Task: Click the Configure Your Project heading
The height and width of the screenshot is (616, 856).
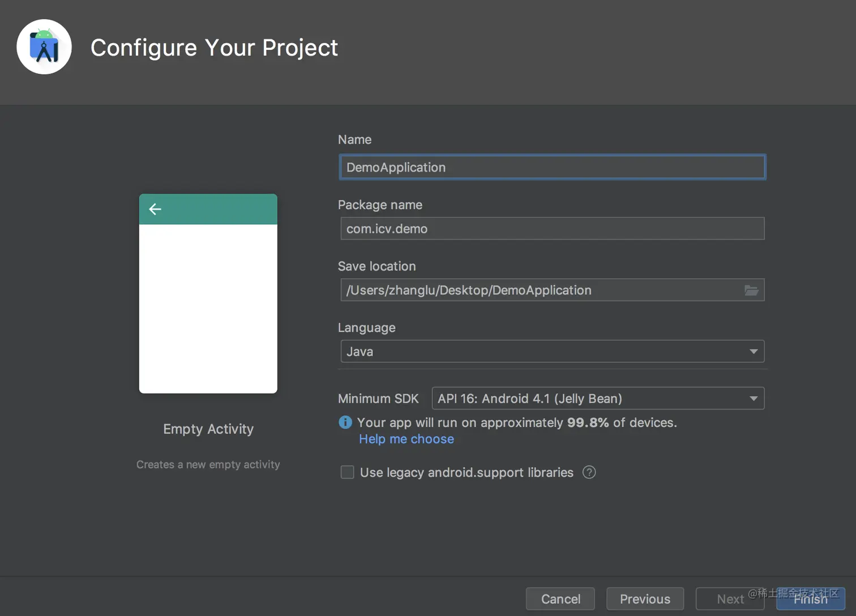Action: coord(214,48)
